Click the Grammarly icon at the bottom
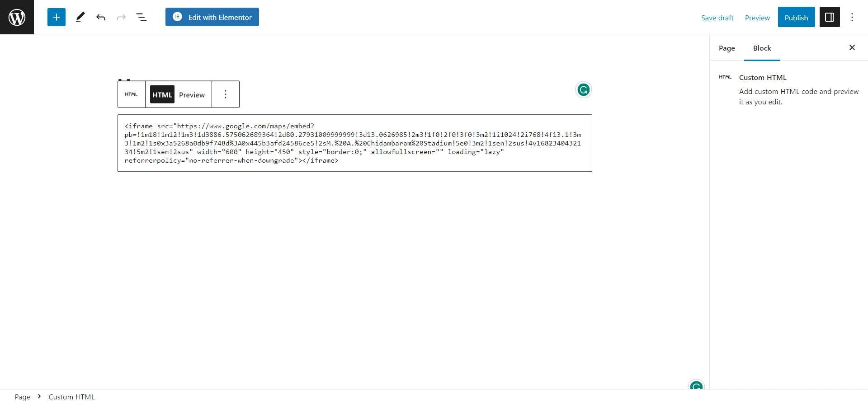Image resolution: width=868 pixels, height=403 pixels. pyautogui.click(x=696, y=385)
